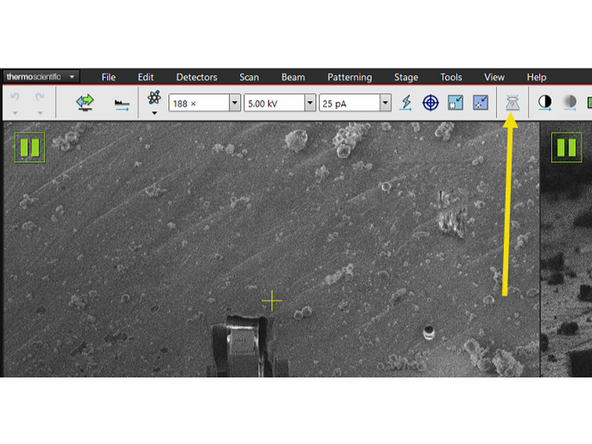
Task: Open the Stage menu
Action: (406, 77)
